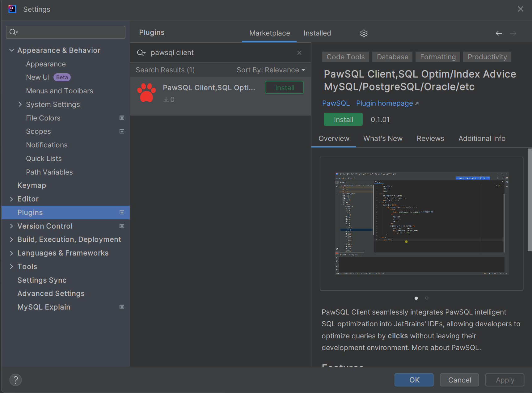Collapse the Appearance & Behavior section
Screen dimensions: 532x393
click(x=11, y=50)
